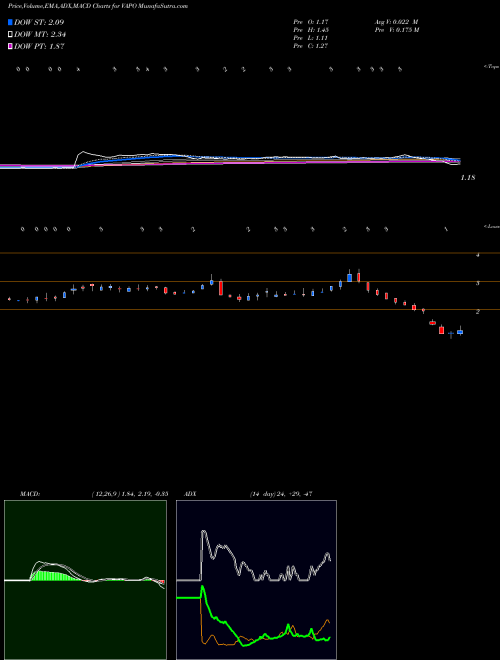Open the MACD histogram thumbnail chart
This screenshot has width=500, height=660.
coord(85,580)
